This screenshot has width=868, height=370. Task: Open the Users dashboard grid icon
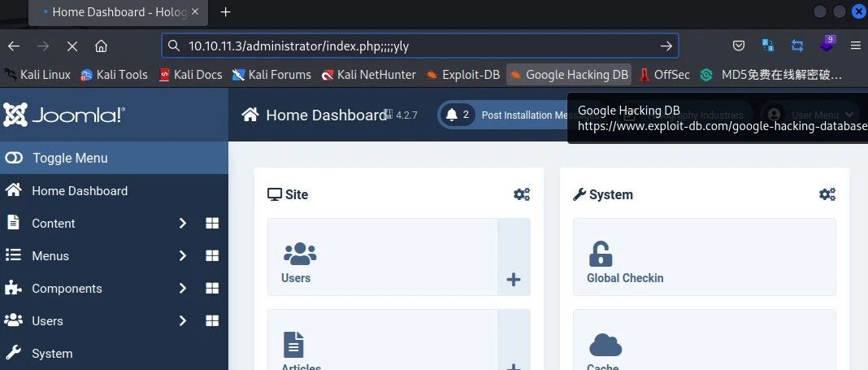(212, 320)
